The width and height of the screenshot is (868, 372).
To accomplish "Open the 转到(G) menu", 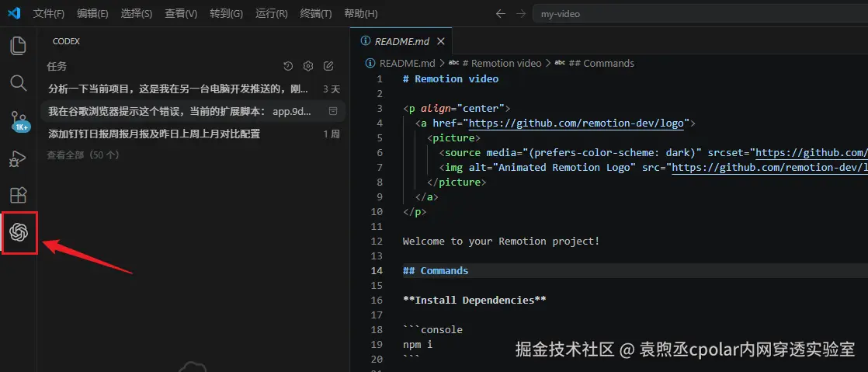I will pos(227,13).
